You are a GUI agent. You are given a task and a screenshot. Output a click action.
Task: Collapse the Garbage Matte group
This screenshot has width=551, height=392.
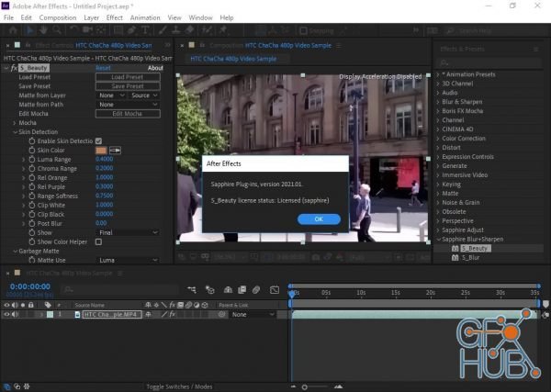(15, 252)
